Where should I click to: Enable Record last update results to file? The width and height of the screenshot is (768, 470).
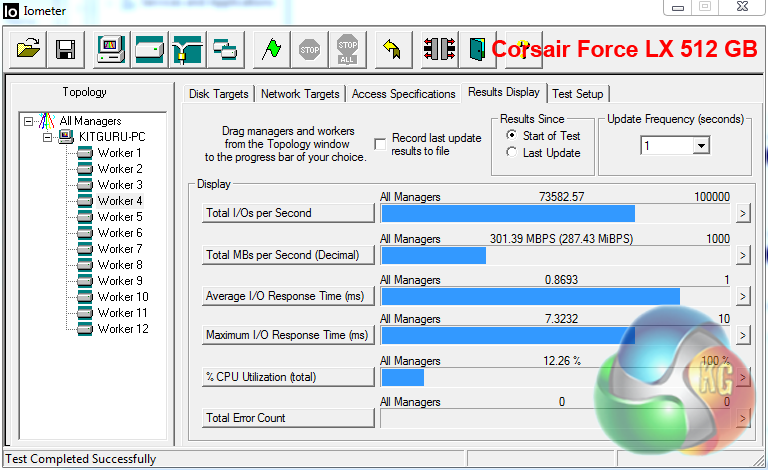tap(380, 144)
